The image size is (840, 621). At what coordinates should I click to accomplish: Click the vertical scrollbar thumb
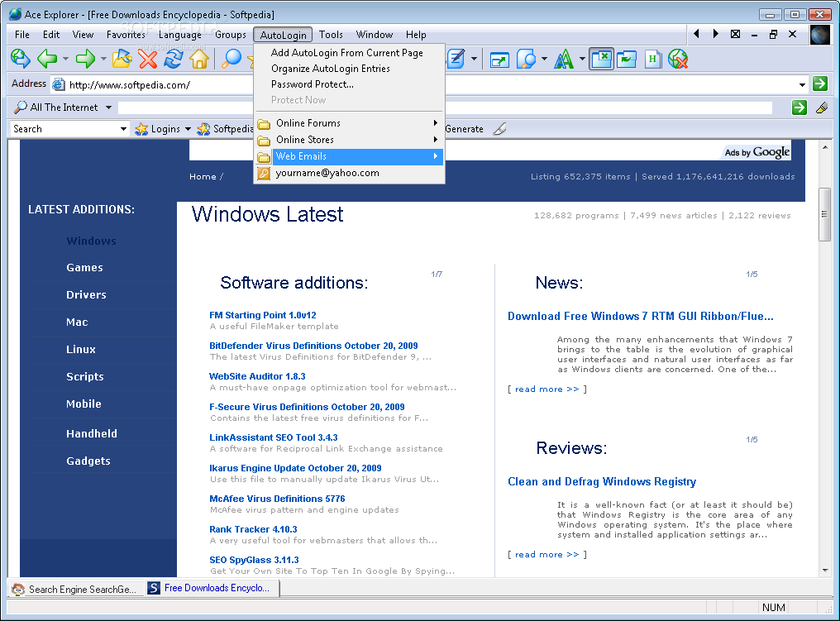point(825,215)
